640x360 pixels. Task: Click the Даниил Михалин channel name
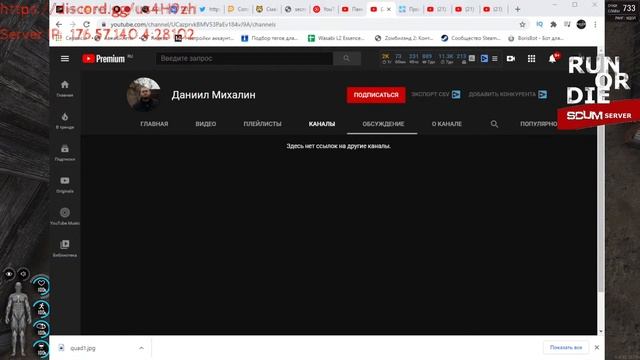coord(213,95)
